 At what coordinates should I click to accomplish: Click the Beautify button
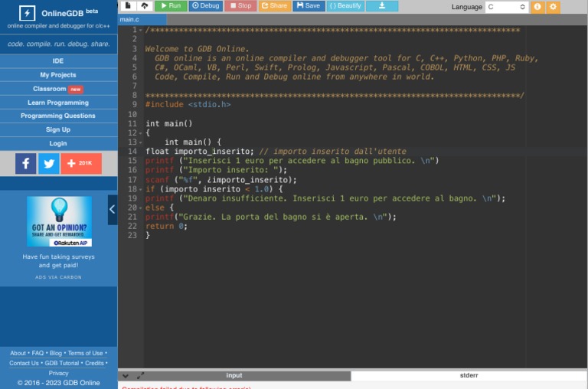(345, 6)
